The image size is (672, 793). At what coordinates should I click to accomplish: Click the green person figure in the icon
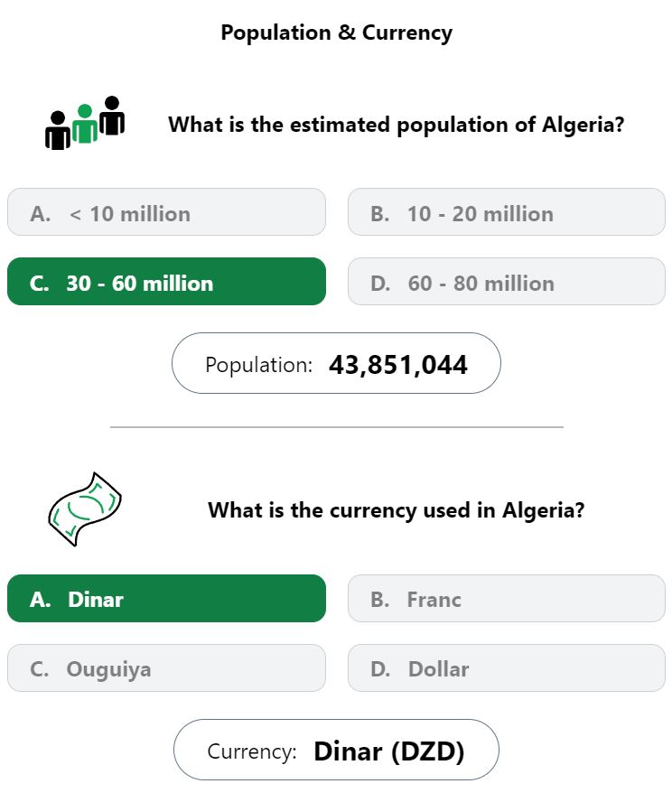pyautogui.click(x=85, y=124)
